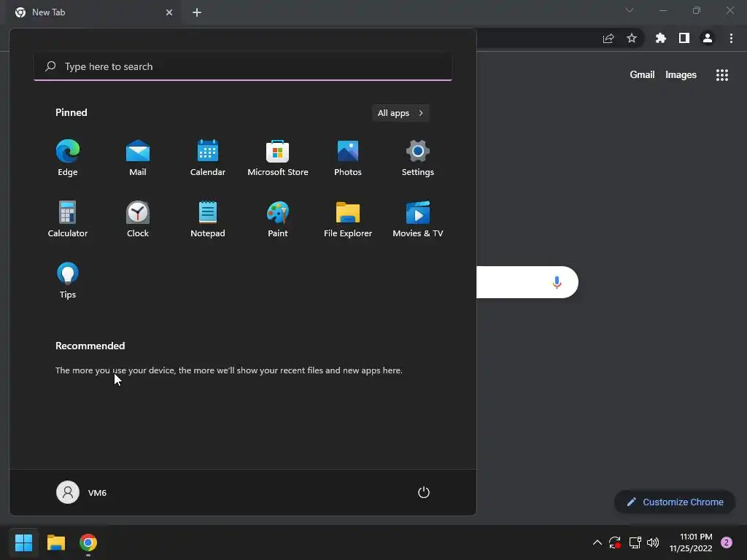The image size is (747, 560).
Task: Click the Windows Start button on taskbar
Action: pos(23,542)
